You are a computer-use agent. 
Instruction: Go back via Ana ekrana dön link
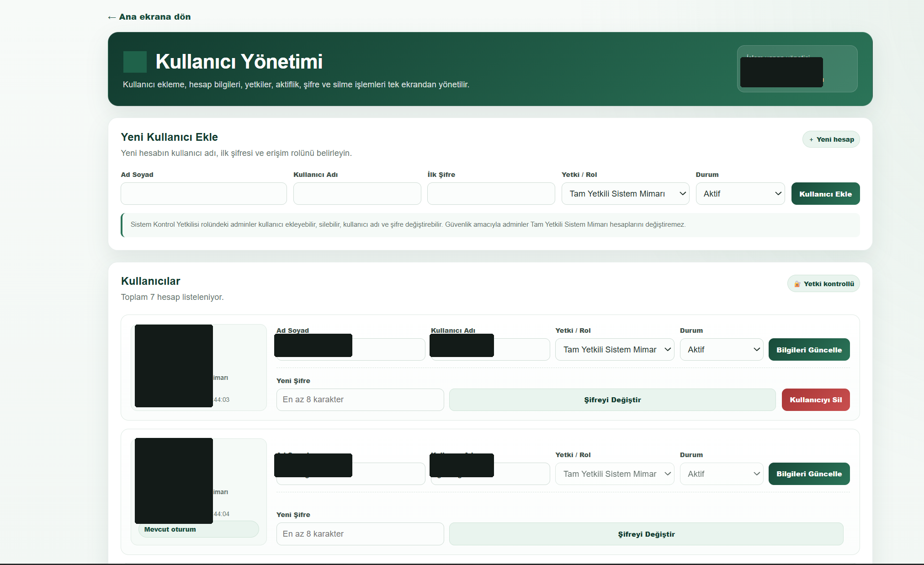149,17
